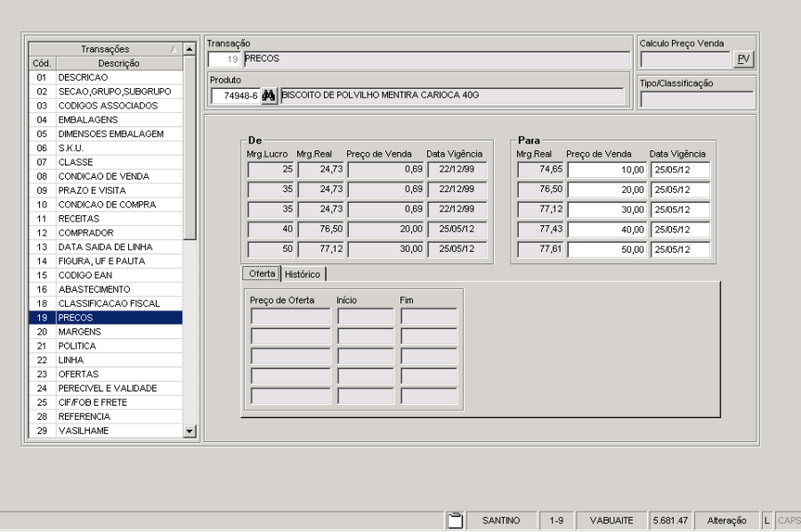801x532 pixels.
Task: Select transaction 22 LINHA
Action: point(106,360)
